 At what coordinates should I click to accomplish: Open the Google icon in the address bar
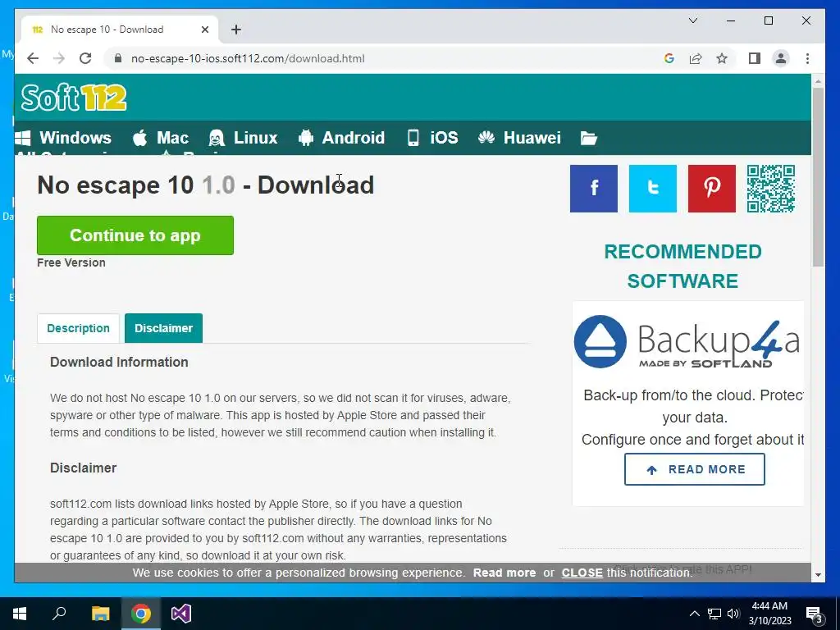[669, 58]
